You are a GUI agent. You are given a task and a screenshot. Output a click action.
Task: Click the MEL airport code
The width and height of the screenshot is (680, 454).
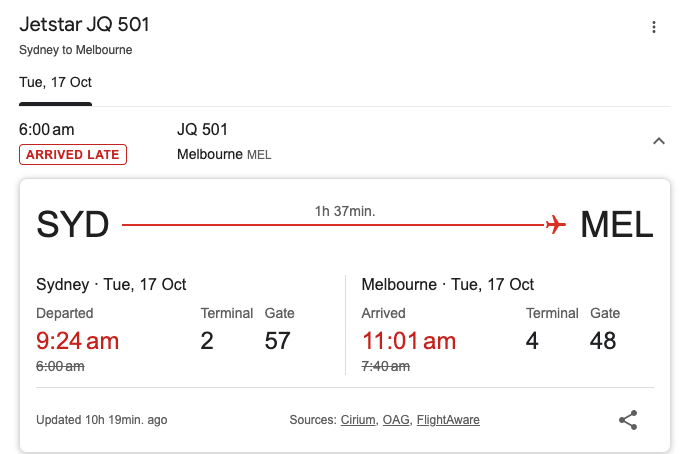(617, 225)
